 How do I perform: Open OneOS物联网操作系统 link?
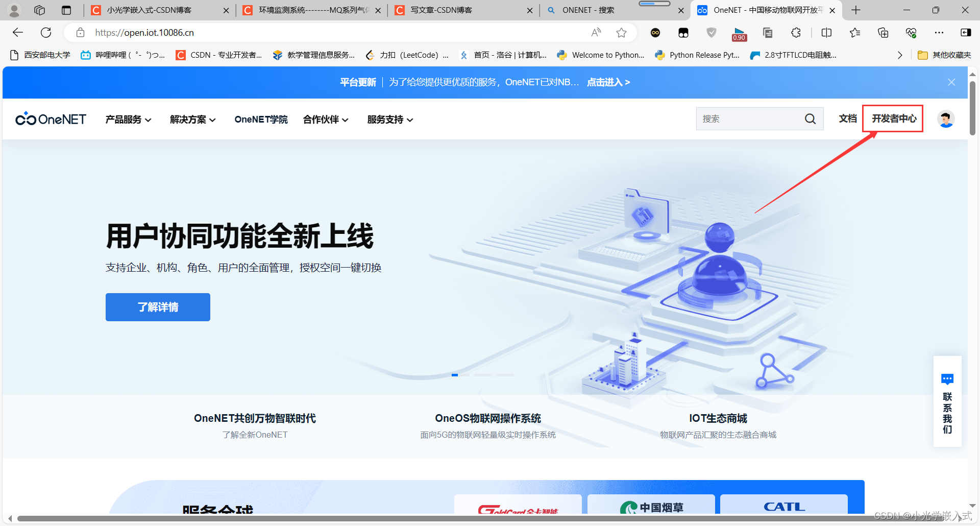(488, 418)
